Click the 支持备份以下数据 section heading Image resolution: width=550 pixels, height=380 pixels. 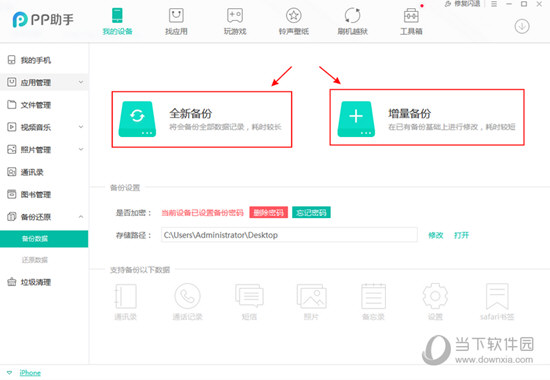pyautogui.click(x=140, y=270)
